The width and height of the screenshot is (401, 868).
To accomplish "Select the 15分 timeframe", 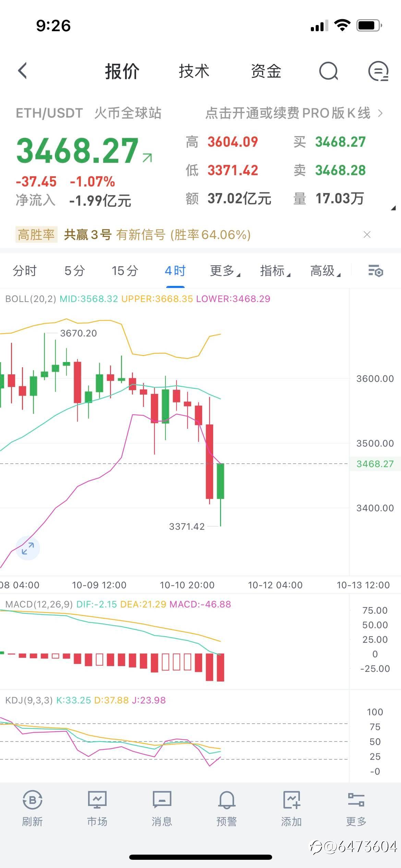I will click(x=125, y=271).
